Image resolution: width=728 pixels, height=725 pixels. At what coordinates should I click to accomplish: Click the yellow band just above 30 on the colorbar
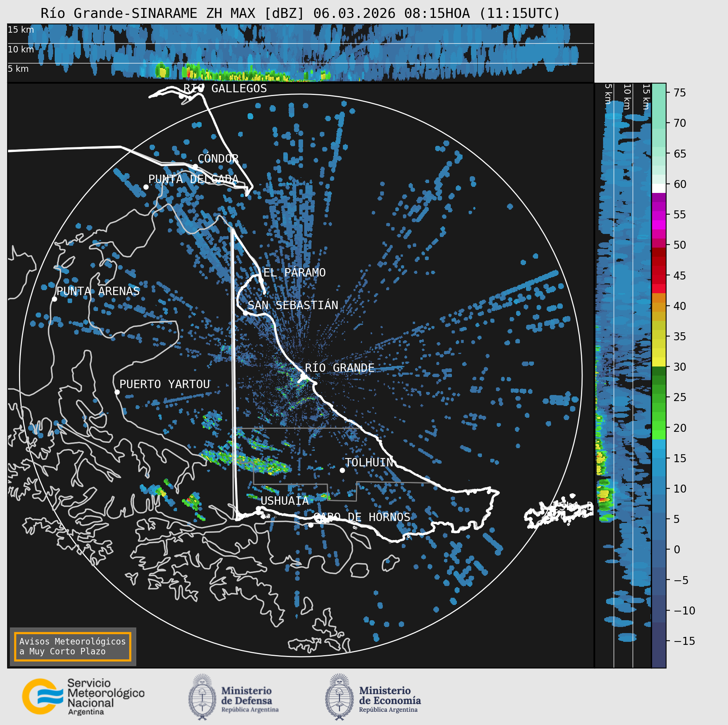[659, 362]
